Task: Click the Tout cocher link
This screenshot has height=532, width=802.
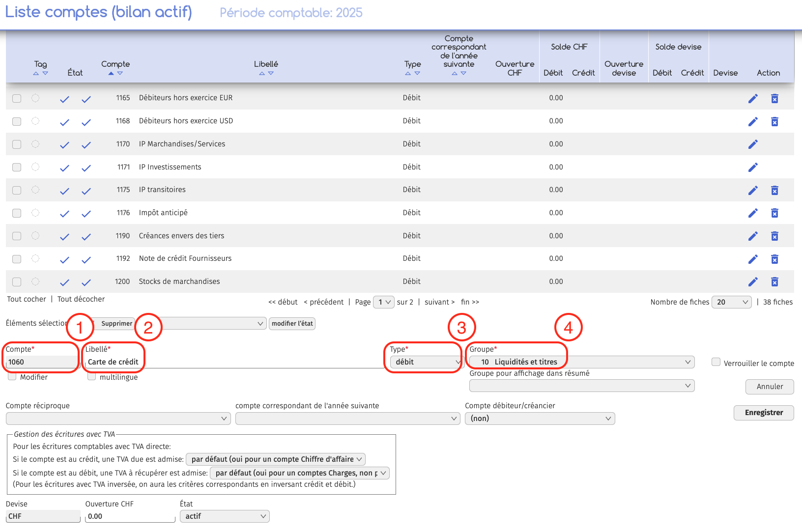Action: (x=27, y=299)
